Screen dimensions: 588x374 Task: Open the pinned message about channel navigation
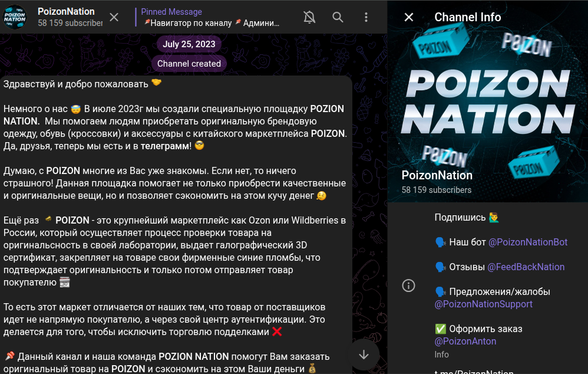tap(212, 18)
